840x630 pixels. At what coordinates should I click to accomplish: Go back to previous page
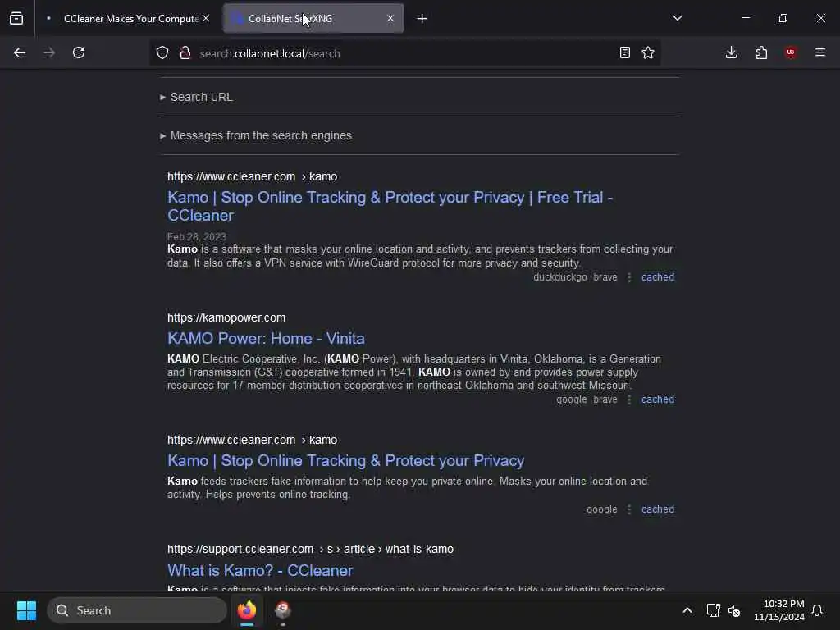(20, 52)
